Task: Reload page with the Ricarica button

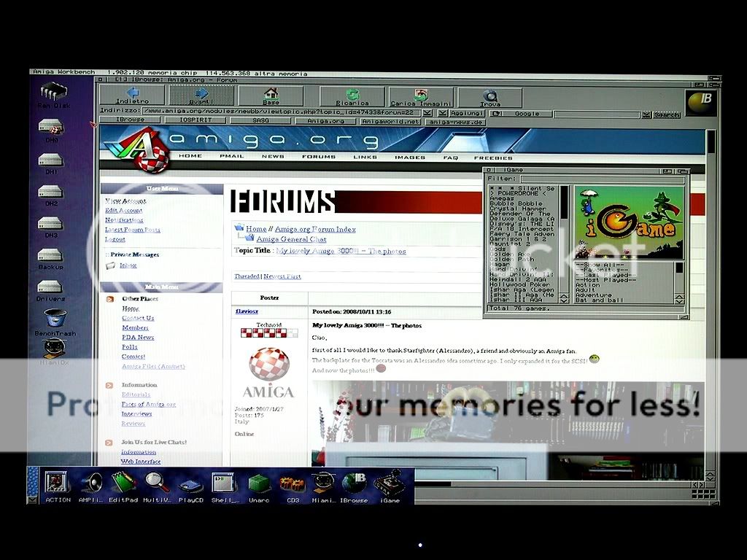Action: (352, 96)
